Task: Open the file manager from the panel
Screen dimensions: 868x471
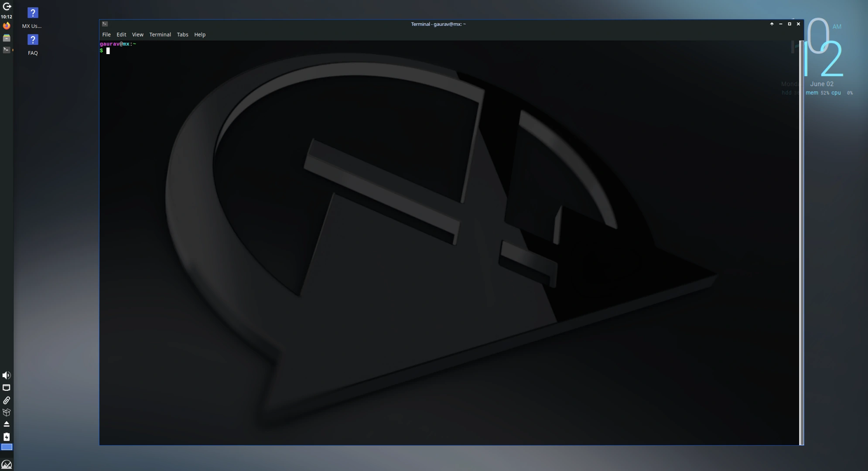Action: 6,38
